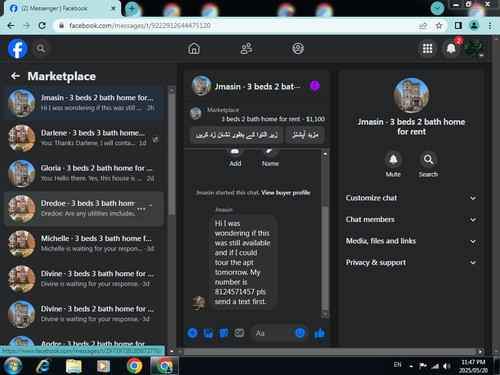Click the Urdu more options button
The image size is (500, 375).
tap(305, 135)
